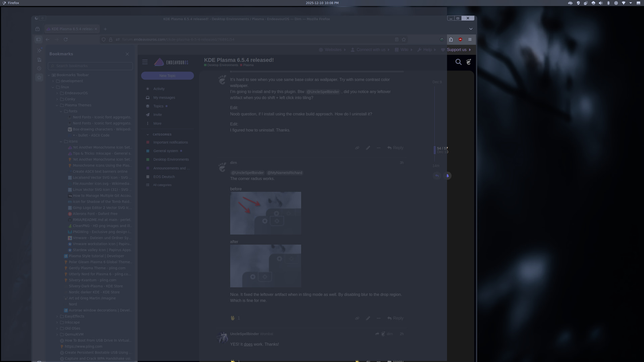Expand hidden system tray icons arrow
The height and width of the screenshot is (362, 644).
[x=631, y=3]
